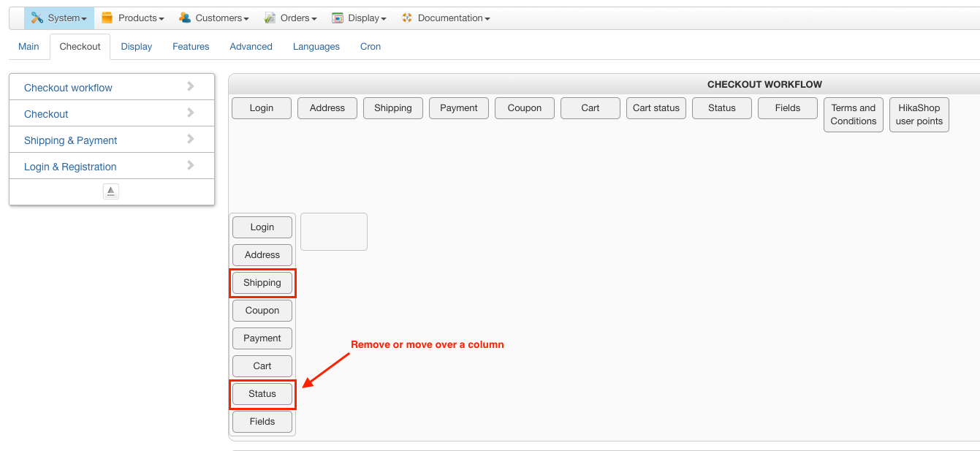Click the Shipping block in the top row
980x451 pixels.
click(x=393, y=107)
